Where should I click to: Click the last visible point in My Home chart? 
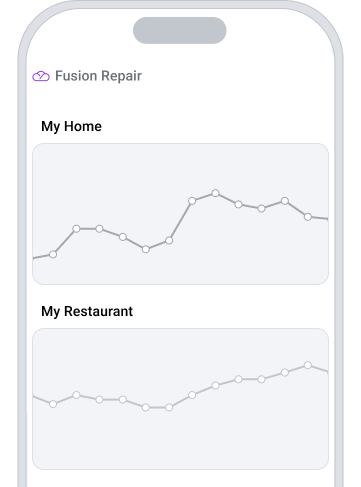tap(308, 217)
